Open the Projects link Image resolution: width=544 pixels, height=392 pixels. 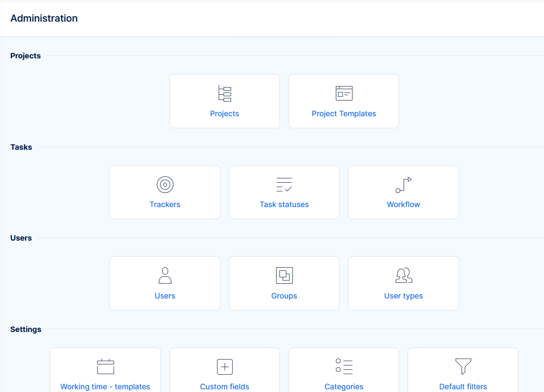225,114
